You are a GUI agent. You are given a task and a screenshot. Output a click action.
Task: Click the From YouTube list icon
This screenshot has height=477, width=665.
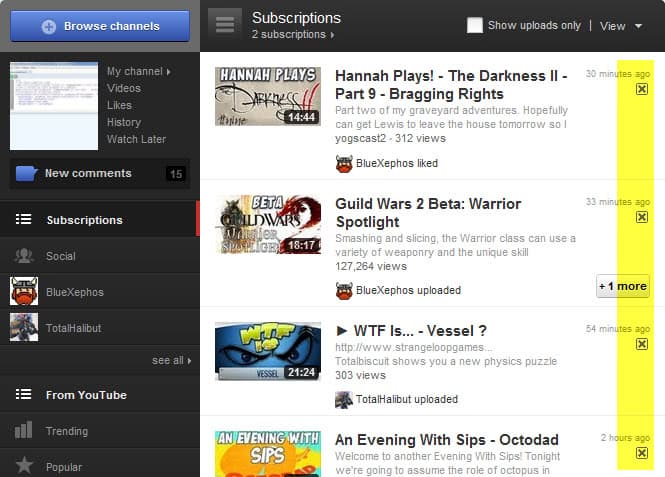pyautogui.click(x=23, y=394)
